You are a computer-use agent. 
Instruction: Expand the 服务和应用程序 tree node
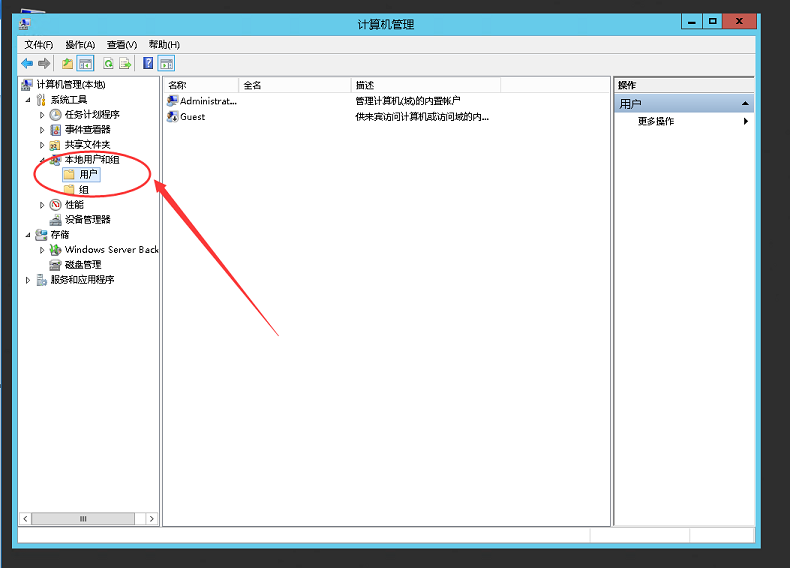[28, 280]
